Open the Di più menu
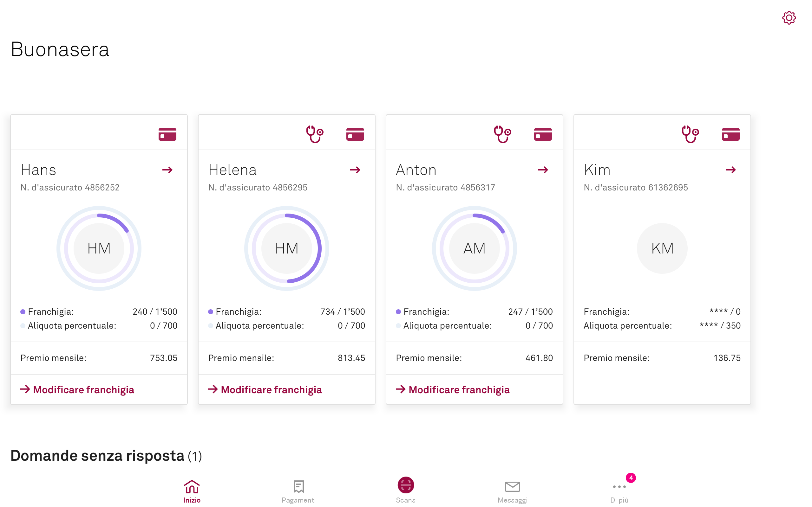Screen dimensions: 812x507 pyautogui.click(x=619, y=491)
